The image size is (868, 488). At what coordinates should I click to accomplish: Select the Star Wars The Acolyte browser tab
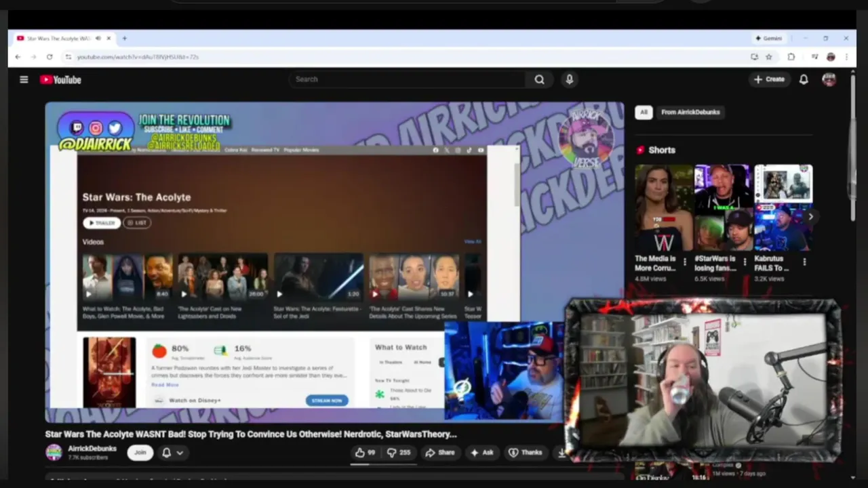click(64, 39)
